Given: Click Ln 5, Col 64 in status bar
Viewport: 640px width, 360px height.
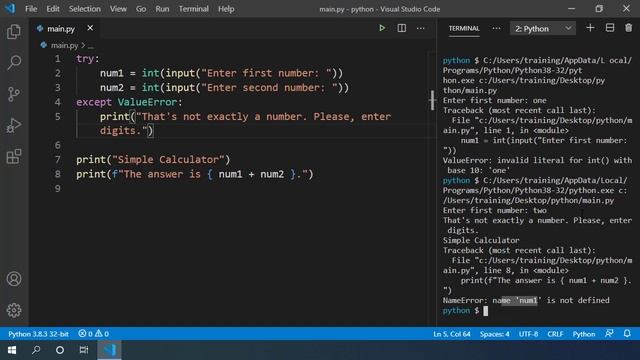Looking at the screenshot, I should tap(452, 334).
